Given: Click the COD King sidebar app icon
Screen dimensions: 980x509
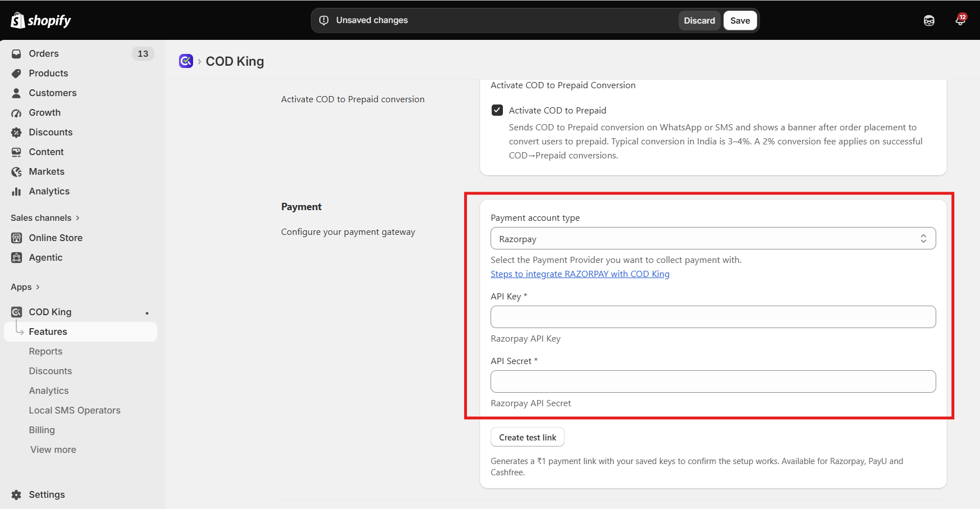Looking at the screenshot, I should pos(16,312).
